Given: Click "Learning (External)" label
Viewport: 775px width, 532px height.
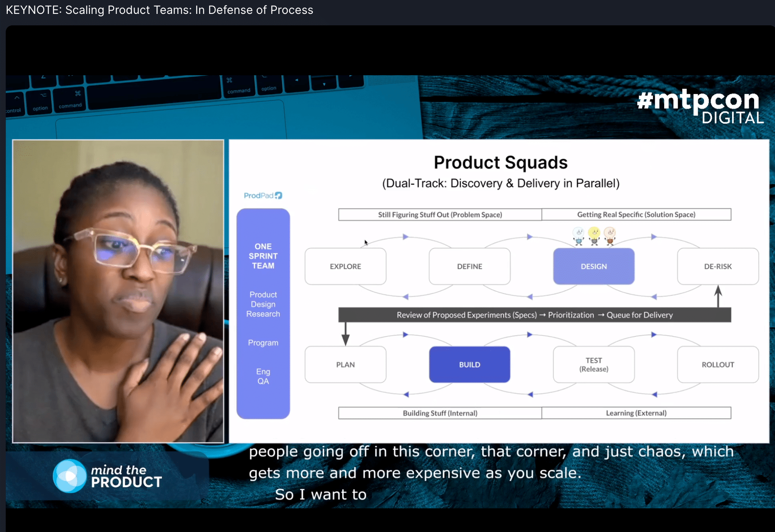Looking at the screenshot, I should click(x=636, y=413).
